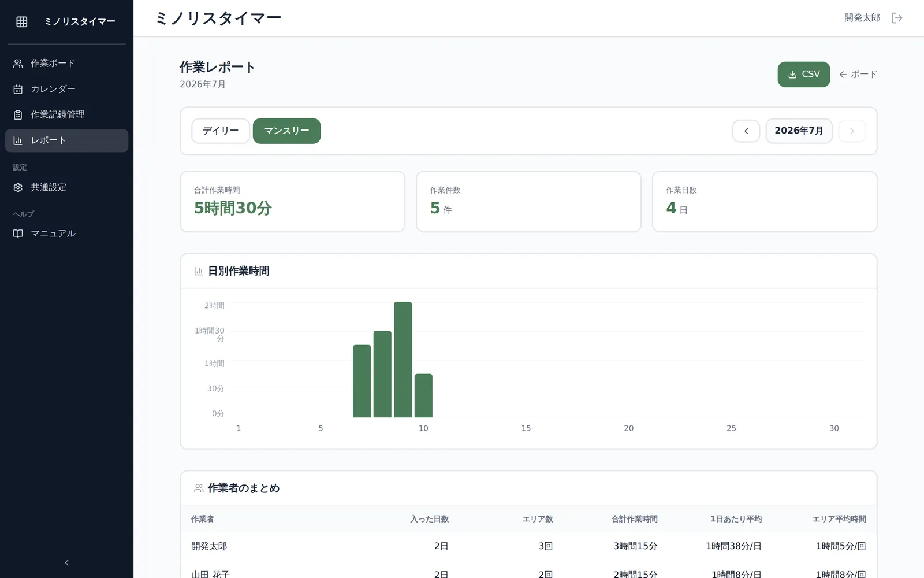Open カレンダー in the sidebar
The height and width of the screenshot is (578, 924).
(x=66, y=89)
